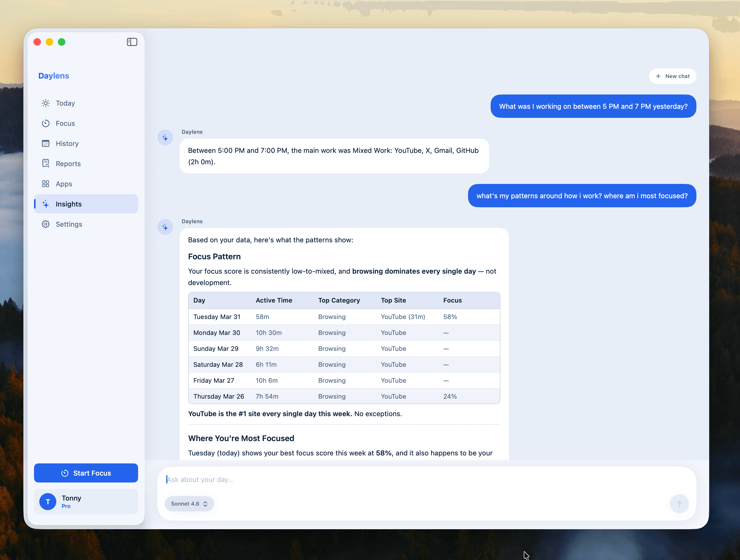Click the Focus timer icon

(45, 123)
